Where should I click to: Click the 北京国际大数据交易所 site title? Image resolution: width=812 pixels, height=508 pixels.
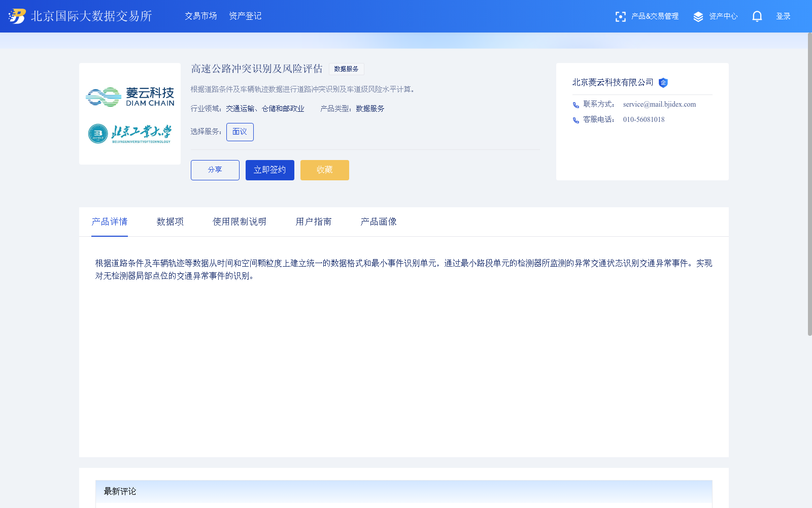coord(91,16)
